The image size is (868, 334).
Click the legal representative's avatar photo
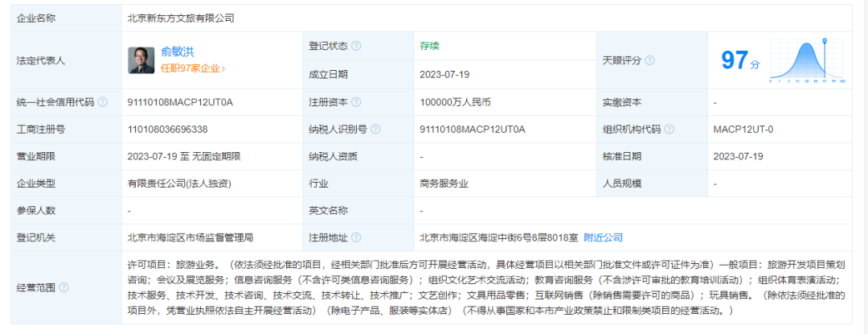[x=141, y=60]
